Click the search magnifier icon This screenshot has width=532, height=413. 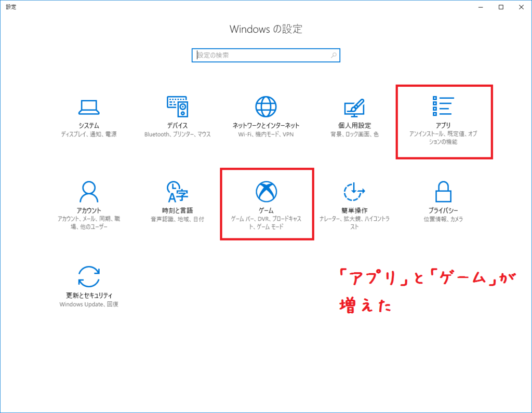click(x=334, y=55)
